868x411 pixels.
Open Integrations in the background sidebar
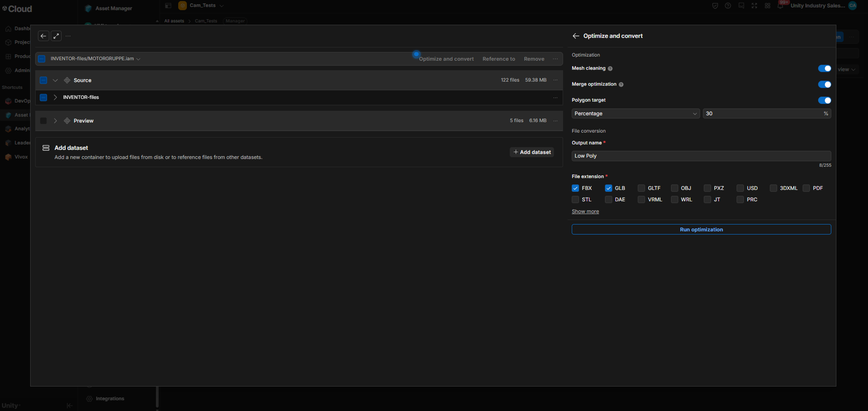coord(110,399)
